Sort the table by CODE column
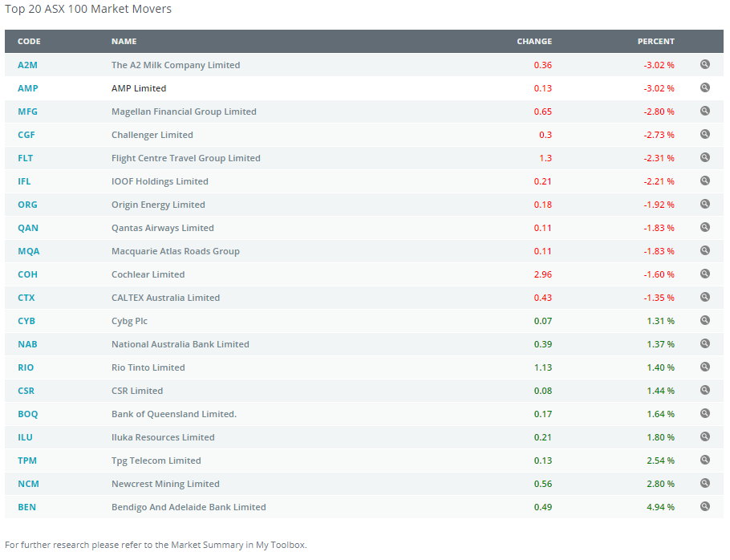The height and width of the screenshot is (560, 730). coord(27,41)
